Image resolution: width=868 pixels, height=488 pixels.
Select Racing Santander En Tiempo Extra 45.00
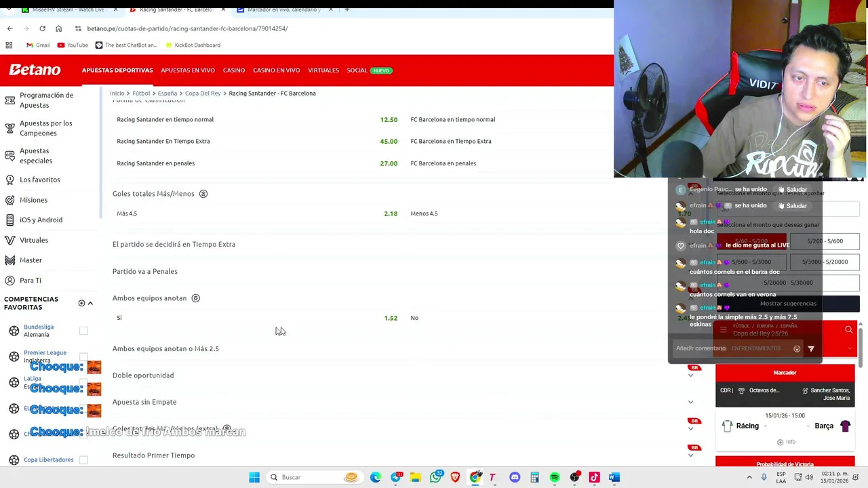pos(257,141)
